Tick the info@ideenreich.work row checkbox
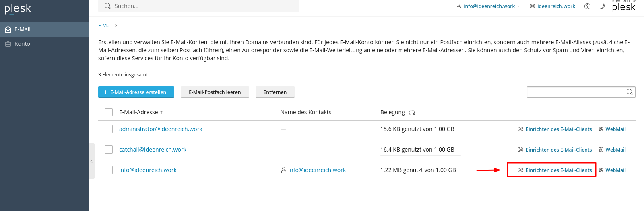The height and width of the screenshot is (211, 644). [x=109, y=170]
